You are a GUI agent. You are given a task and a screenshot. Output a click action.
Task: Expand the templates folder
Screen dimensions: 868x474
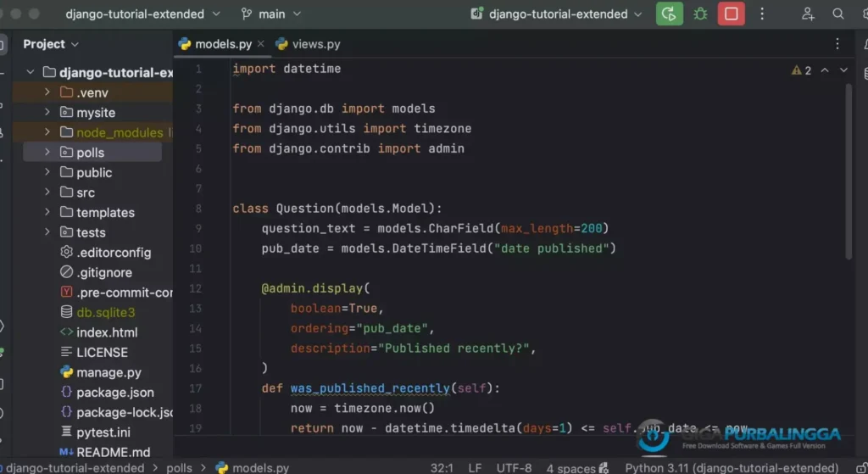pos(47,212)
